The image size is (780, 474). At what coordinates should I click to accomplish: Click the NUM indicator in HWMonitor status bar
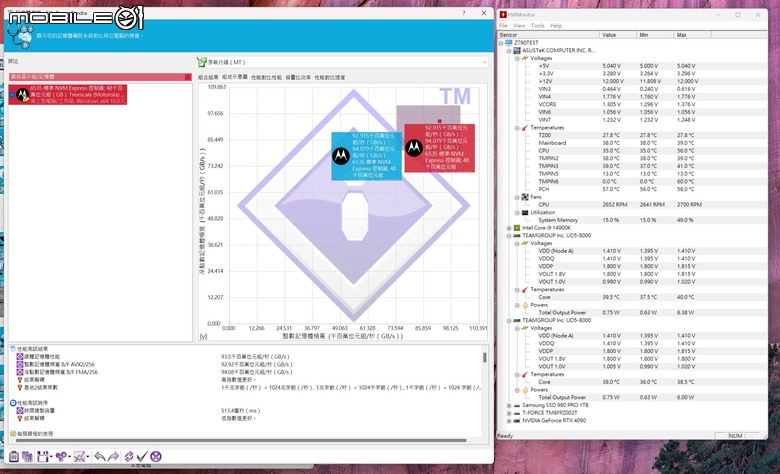tap(735, 436)
